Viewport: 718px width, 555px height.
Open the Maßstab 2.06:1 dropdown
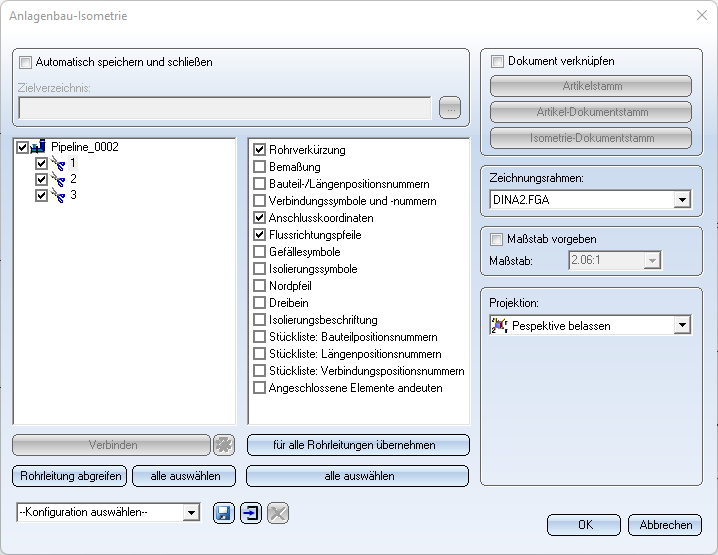[652, 261]
